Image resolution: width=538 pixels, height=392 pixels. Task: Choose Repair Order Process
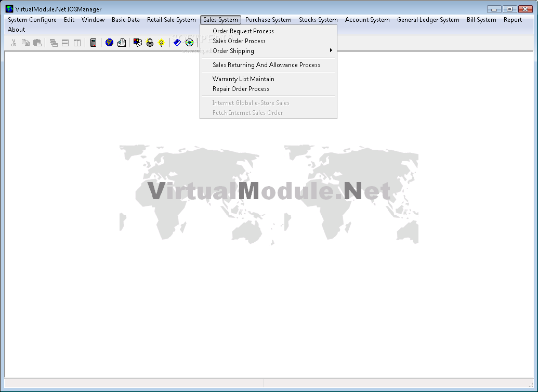pos(268,89)
